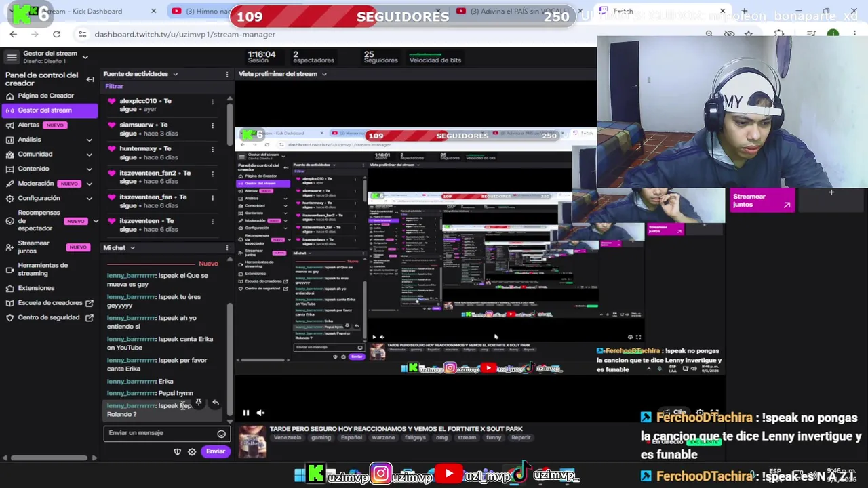Send message with Enviar button
This screenshot has height=488, width=868.
tap(216, 451)
